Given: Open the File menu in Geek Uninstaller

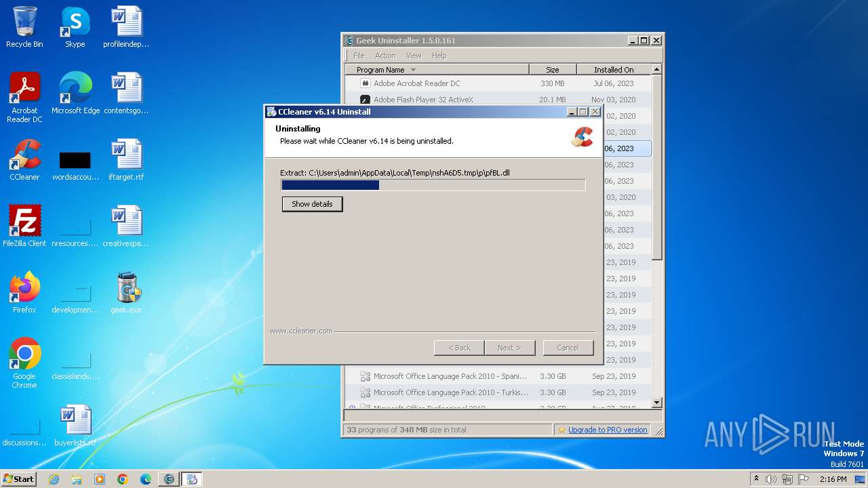Looking at the screenshot, I should (x=359, y=56).
